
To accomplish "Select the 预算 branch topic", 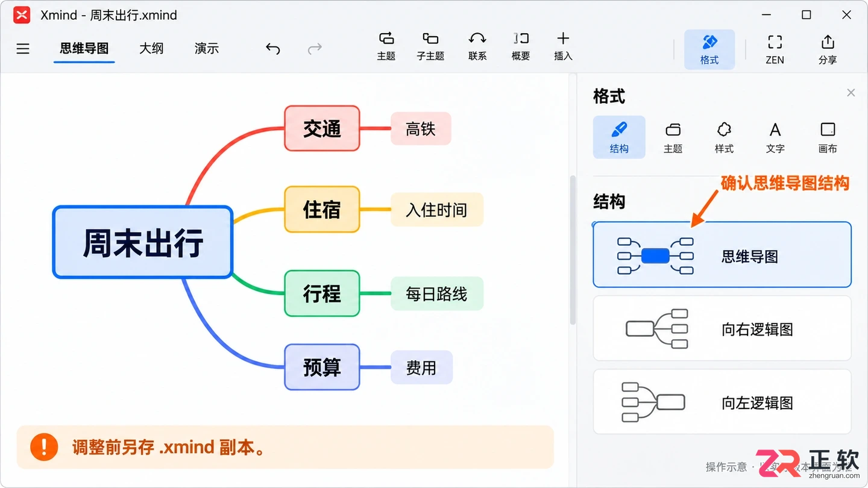I will [x=322, y=367].
